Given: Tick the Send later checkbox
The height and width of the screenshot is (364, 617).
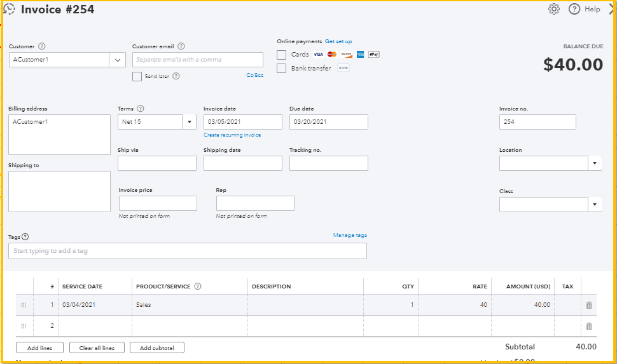Looking at the screenshot, I should pos(137,76).
